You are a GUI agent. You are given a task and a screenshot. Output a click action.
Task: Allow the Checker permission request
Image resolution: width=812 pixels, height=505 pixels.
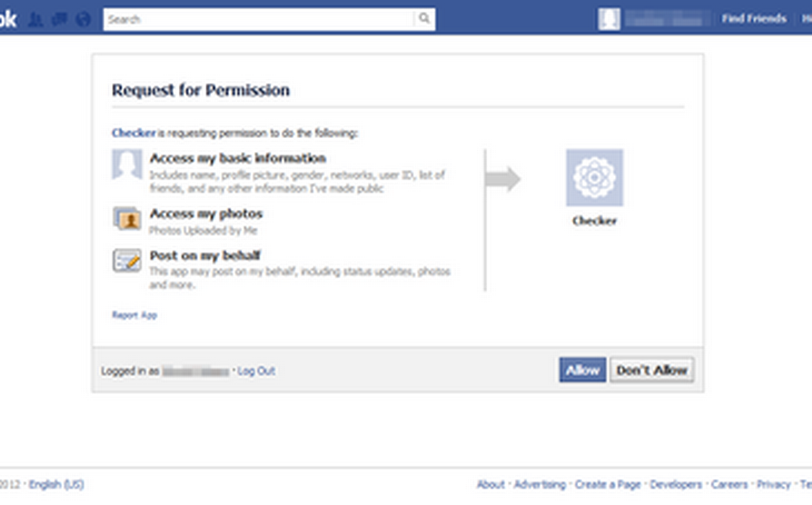(x=582, y=370)
